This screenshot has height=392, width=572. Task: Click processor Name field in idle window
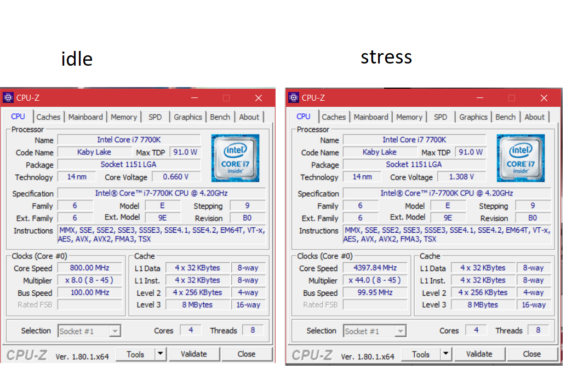129,140
